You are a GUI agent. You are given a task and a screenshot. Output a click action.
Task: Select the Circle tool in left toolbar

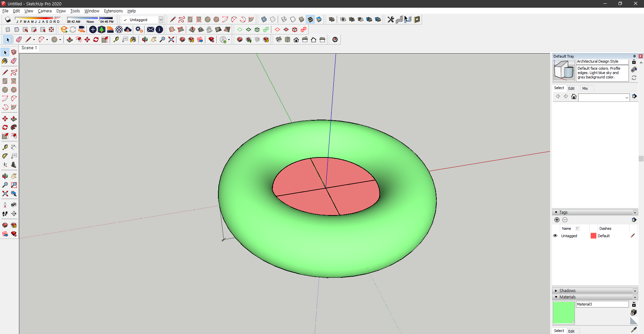[5, 90]
